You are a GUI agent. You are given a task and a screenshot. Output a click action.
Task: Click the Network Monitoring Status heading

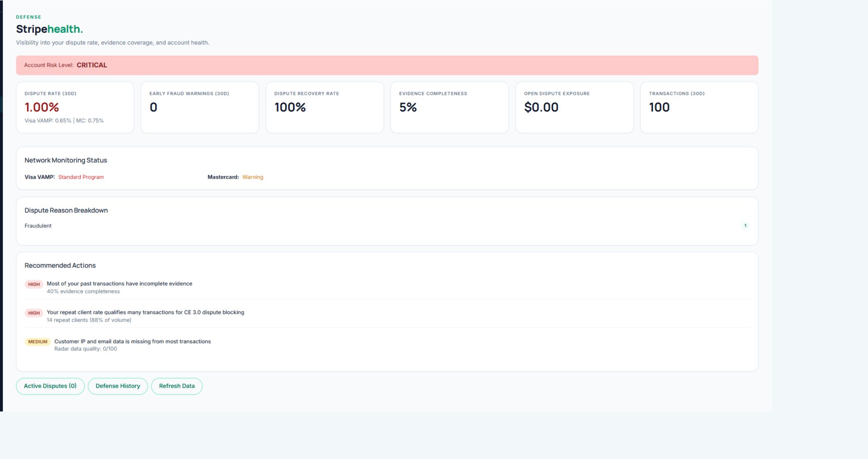[x=66, y=160]
